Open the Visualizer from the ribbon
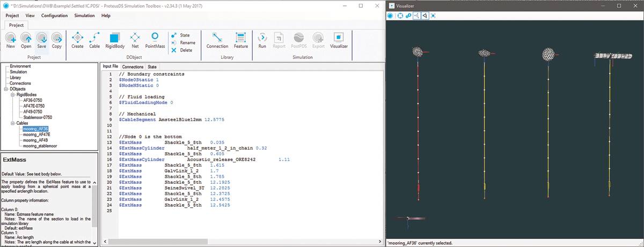The width and height of the screenshot is (644, 247). click(x=339, y=41)
